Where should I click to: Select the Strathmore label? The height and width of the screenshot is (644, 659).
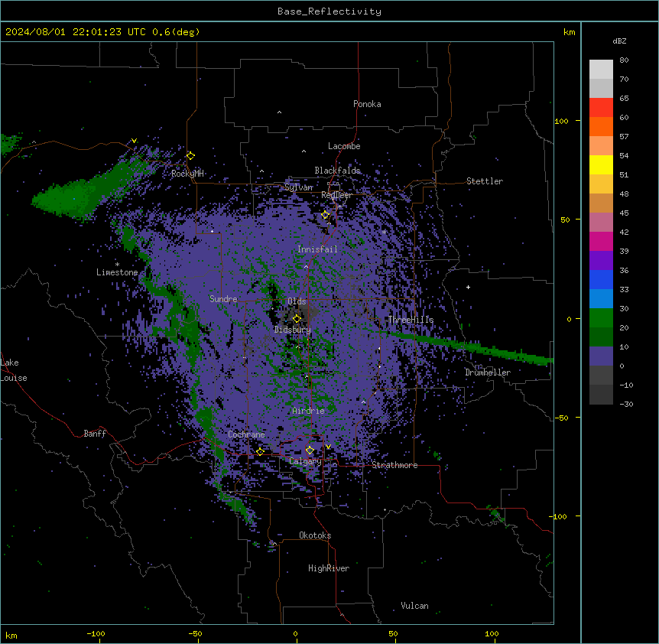pos(394,465)
